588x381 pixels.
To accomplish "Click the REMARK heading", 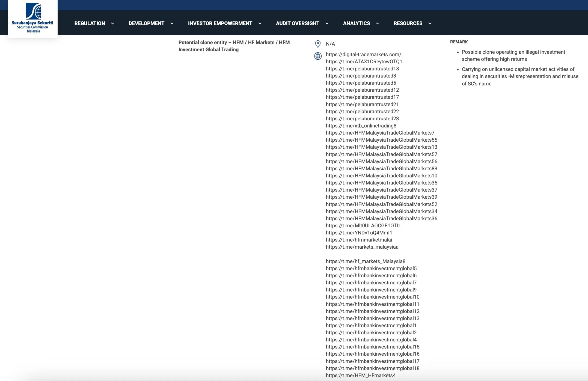I will (459, 42).
